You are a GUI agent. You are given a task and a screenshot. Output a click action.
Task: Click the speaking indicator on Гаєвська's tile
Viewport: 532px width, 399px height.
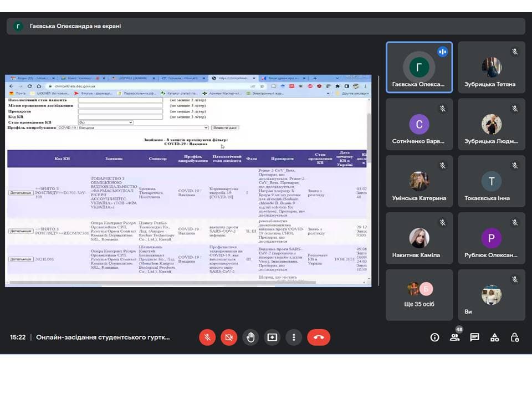(442, 52)
